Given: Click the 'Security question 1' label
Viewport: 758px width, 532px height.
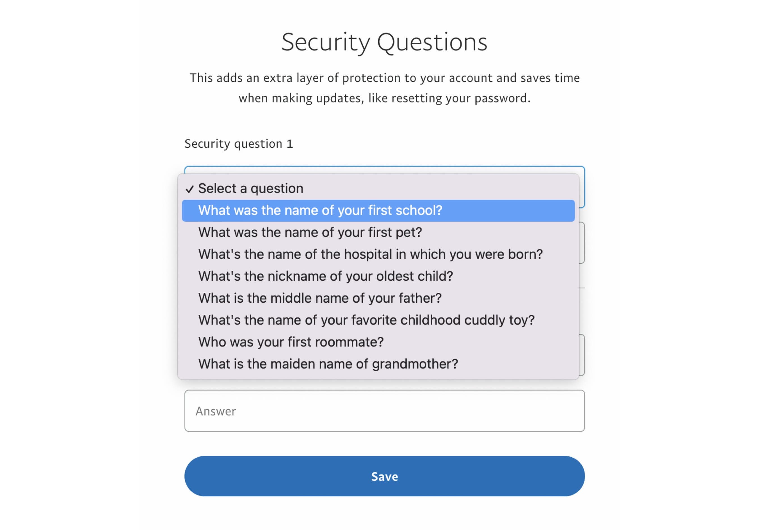Looking at the screenshot, I should [x=239, y=143].
